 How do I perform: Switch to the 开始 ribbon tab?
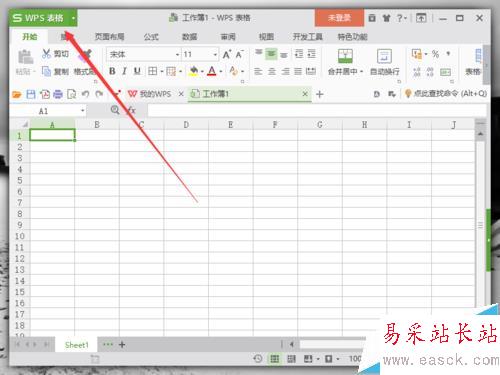point(29,36)
